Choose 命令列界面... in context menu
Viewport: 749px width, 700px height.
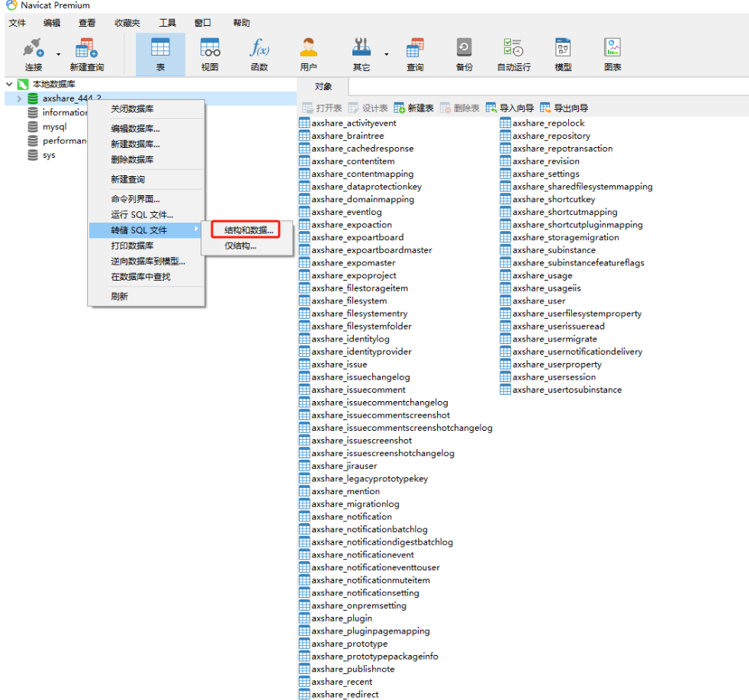(146, 199)
